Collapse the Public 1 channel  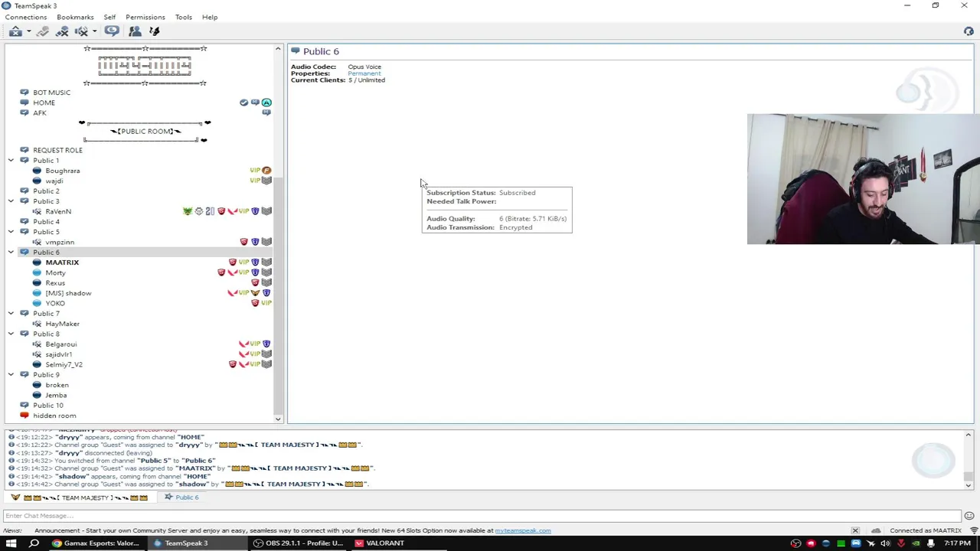11,161
